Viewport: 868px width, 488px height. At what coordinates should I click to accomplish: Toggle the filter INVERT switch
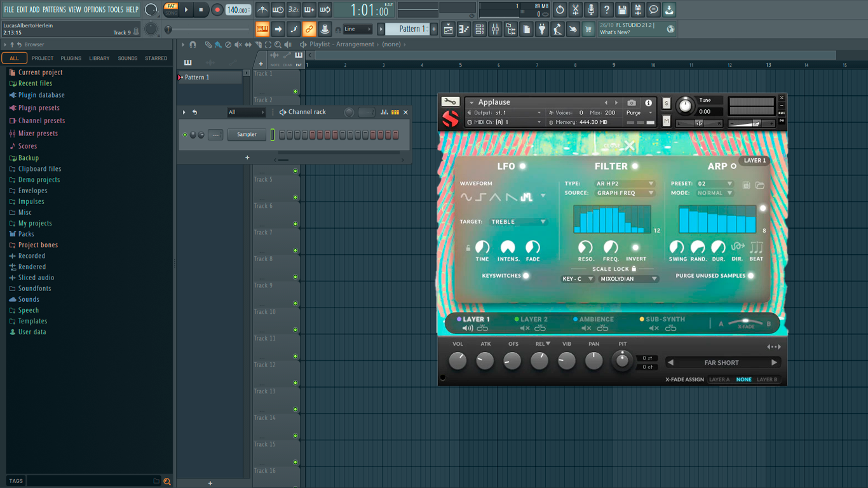point(635,247)
